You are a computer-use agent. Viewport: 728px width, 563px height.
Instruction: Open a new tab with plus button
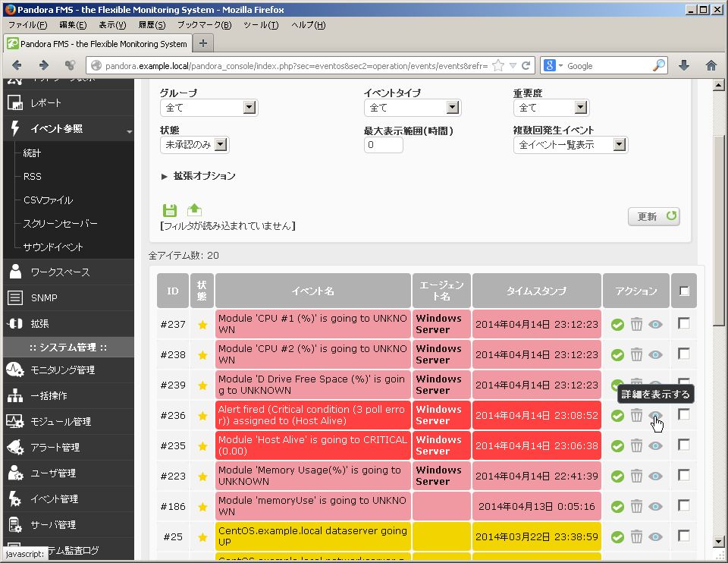pos(203,43)
